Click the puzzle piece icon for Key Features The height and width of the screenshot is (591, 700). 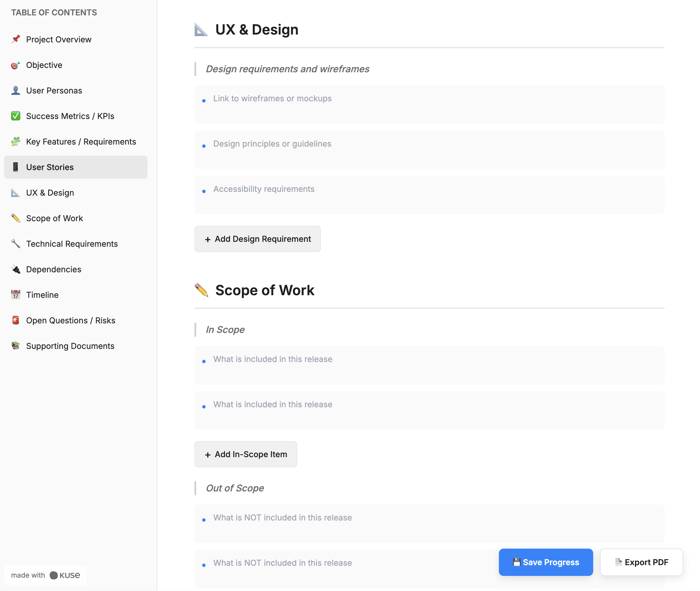tap(15, 141)
